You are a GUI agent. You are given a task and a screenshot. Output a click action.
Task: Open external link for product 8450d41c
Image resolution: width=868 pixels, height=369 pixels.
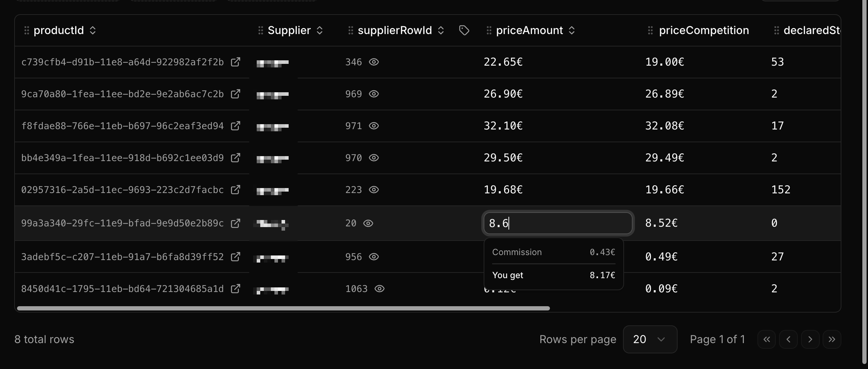235,289
